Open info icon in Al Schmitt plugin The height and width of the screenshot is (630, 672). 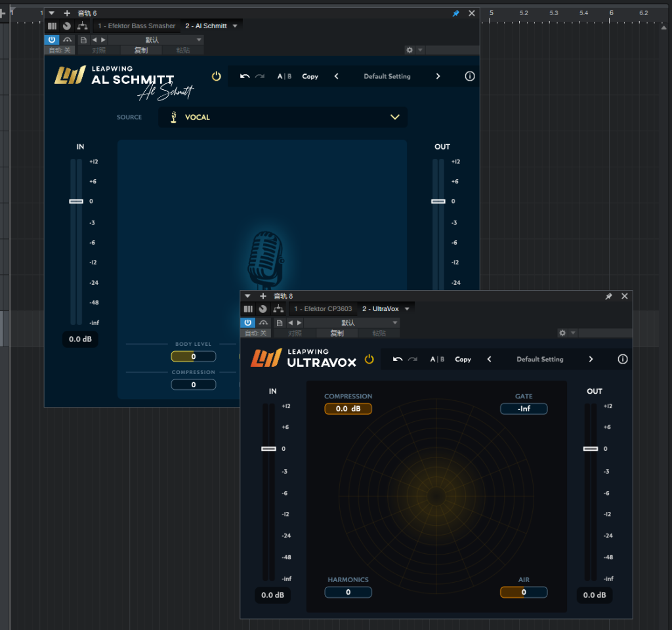pos(470,76)
